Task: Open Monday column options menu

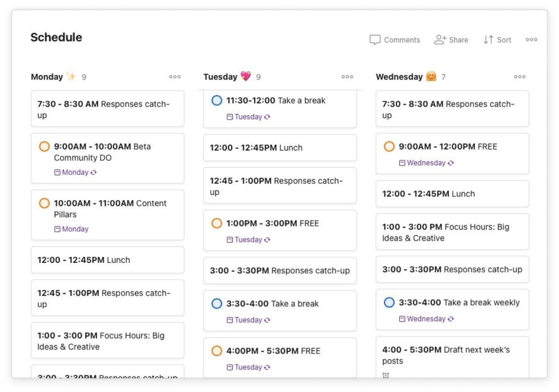Action: [175, 77]
